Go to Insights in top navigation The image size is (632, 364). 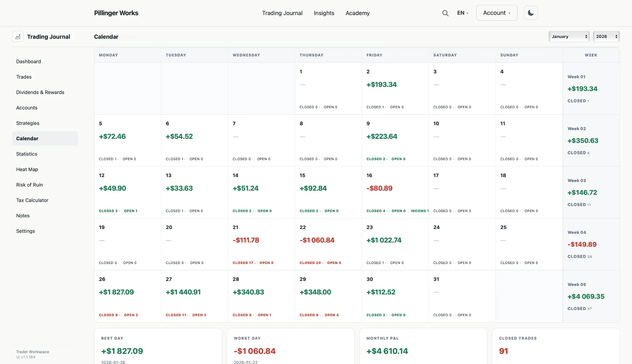click(324, 13)
